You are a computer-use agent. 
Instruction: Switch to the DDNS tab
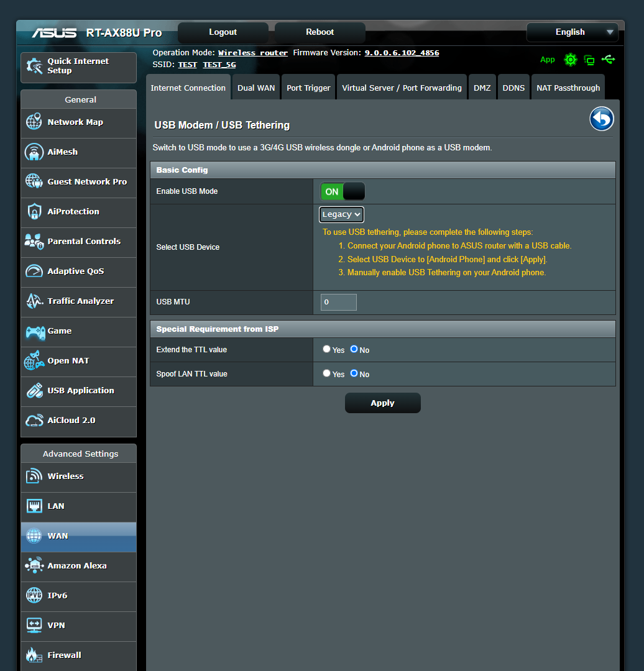coord(513,88)
